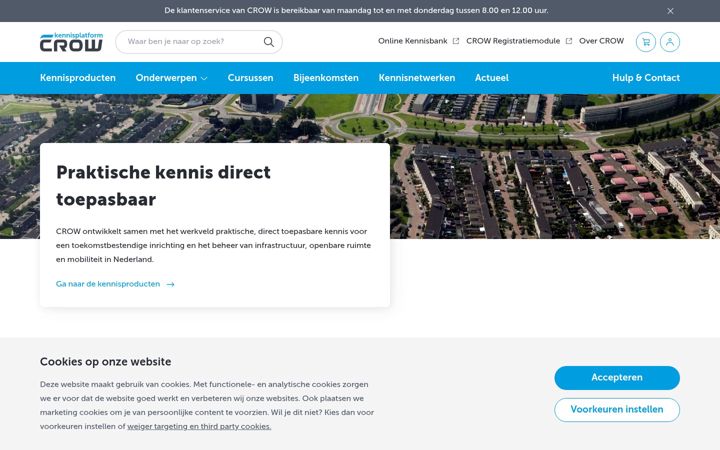Open Cursussen menu item
Screen dimensions: 720x450
(x=250, y=78)
